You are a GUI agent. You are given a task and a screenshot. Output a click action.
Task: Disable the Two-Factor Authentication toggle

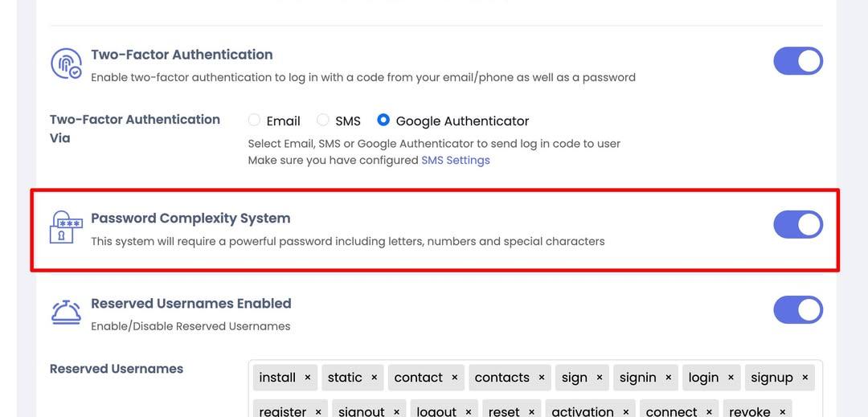coord(797,61)
